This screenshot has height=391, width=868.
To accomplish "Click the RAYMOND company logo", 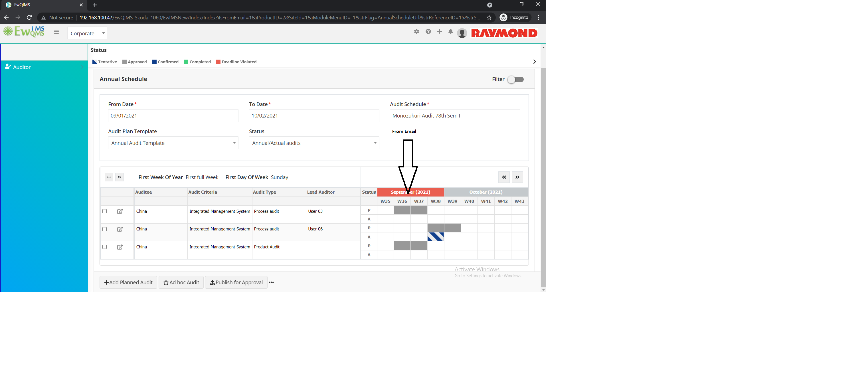I will [x=504, y=33].
